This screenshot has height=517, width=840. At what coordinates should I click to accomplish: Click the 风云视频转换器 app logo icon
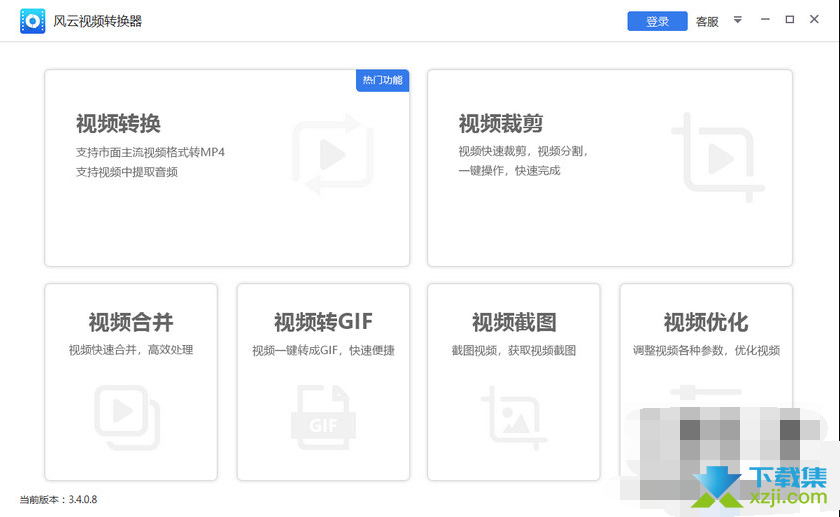33,21
